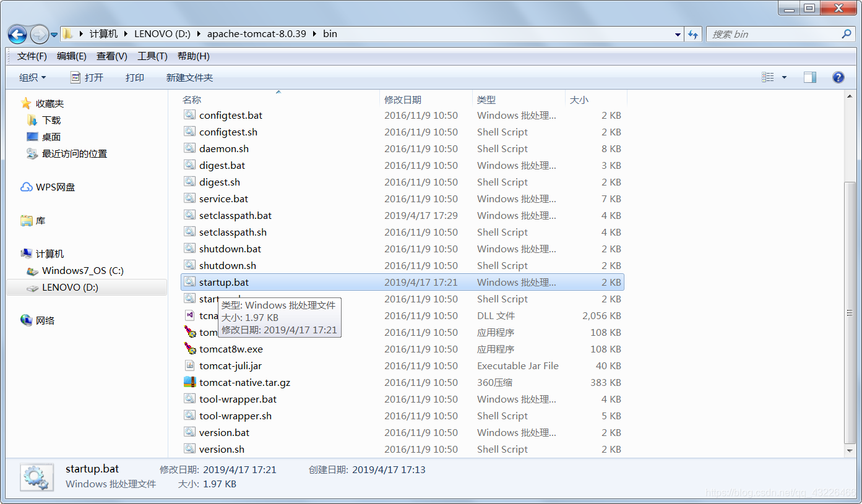862x504 pixels.
Task: Click the configtest.sh file icon
Action: pos(189,132)
